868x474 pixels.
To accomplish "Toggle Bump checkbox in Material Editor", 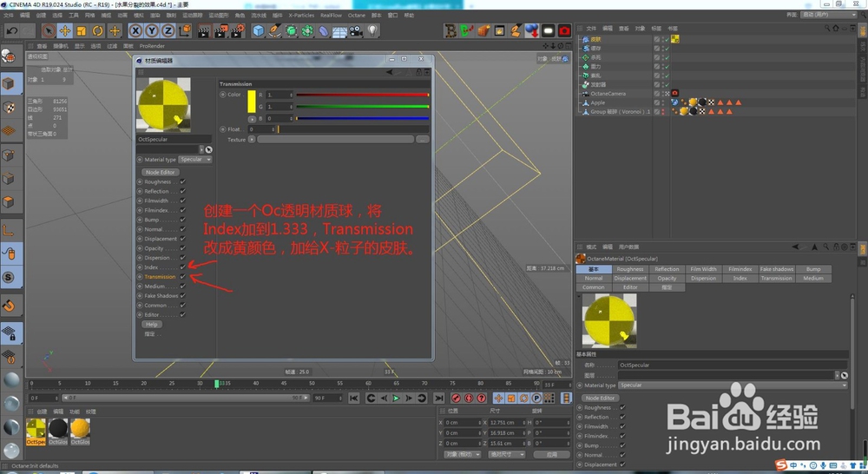I will 182,220.
